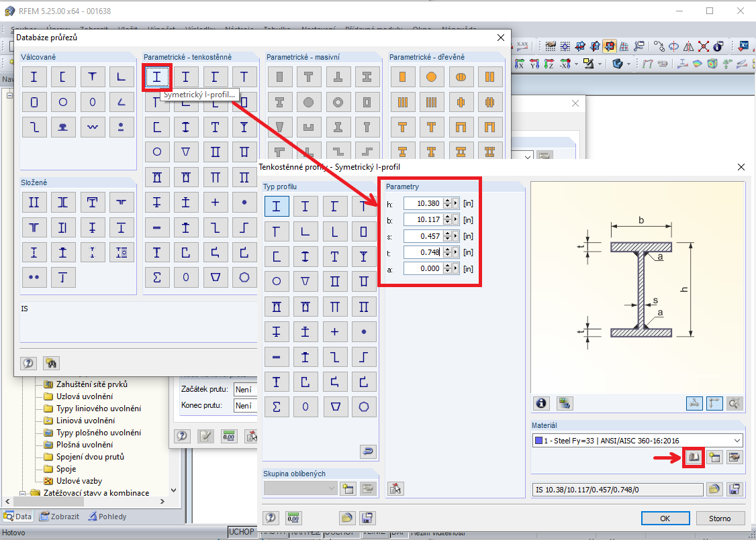
Task: Open cross-section info button under preview
Action: tap(541, 403)
